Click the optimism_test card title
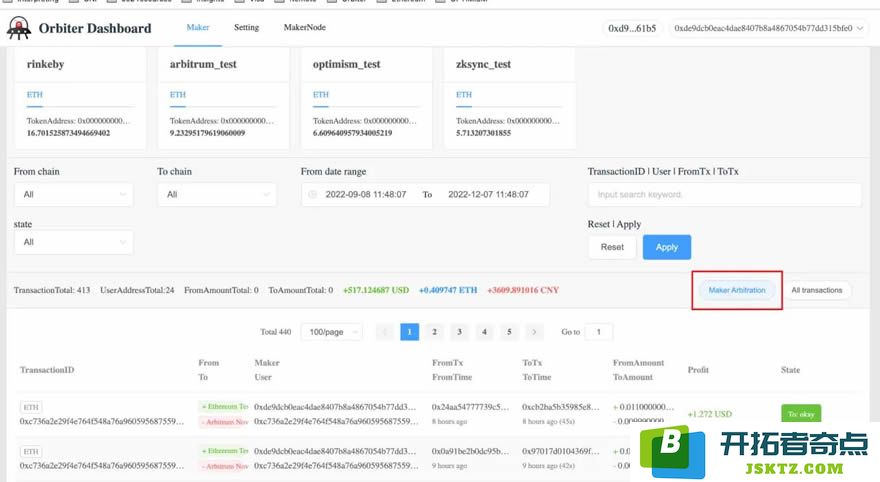This screenshot has width=880, height=482. (346, 64)
